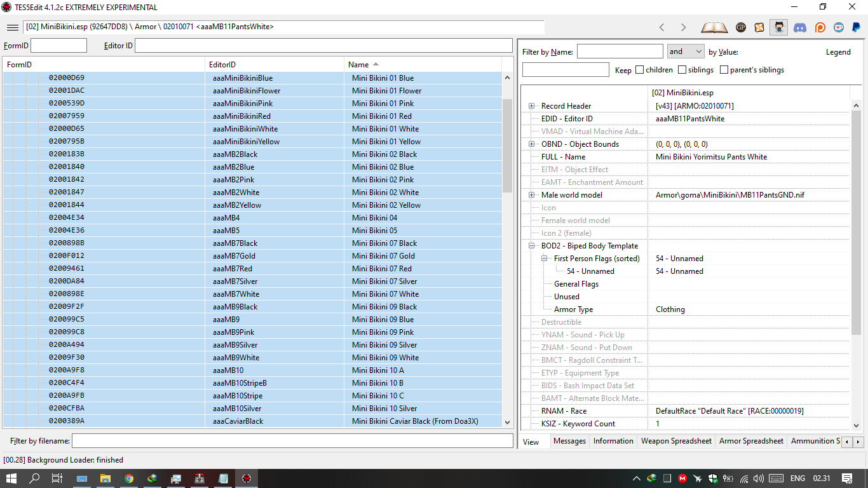Click the volume speaker tray icon
Viewport: 868px width, 488px height.
click(x=758, y=478)
